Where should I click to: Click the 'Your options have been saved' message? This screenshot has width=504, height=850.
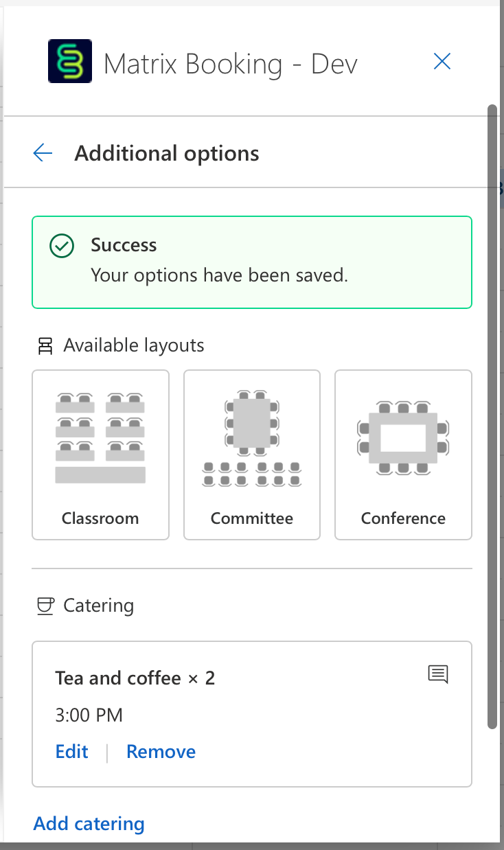(220, 275)
